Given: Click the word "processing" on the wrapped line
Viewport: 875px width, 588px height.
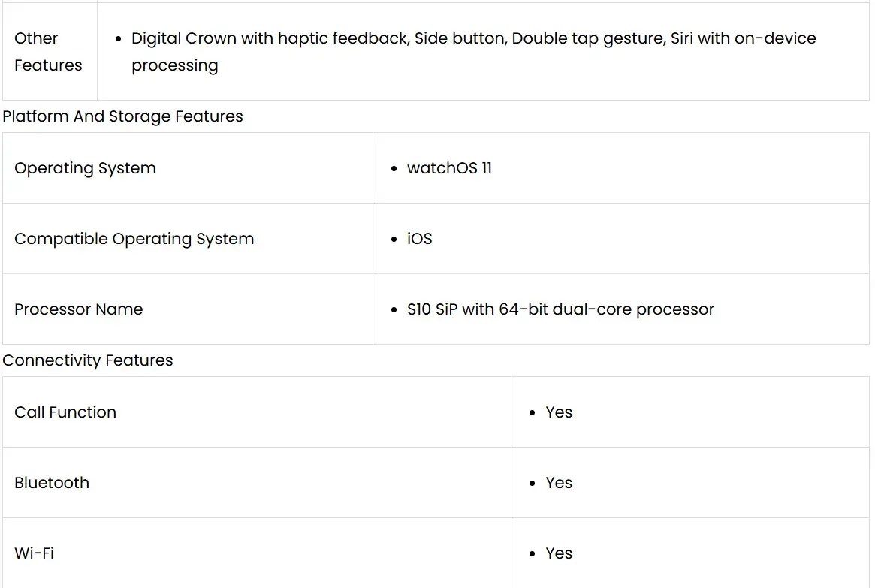Looking at the screenshot, I should tap(175, 65).
